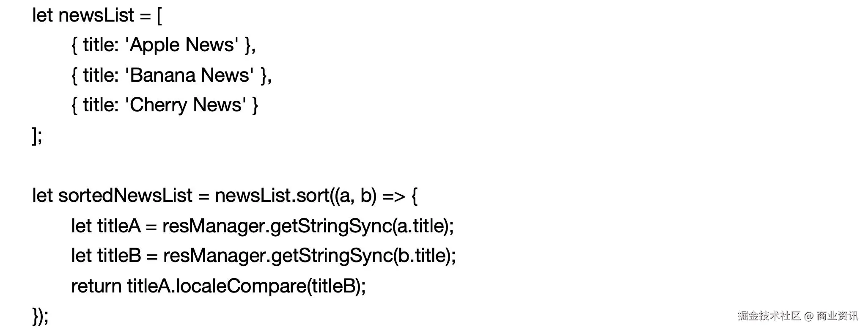The image size is (868, 331).
Task: Click the newsList.sort method call
Action: coord(272,196)
